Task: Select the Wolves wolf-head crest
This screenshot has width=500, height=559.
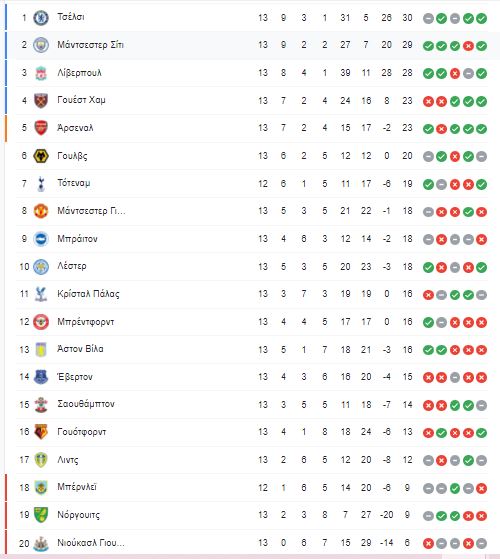Action: point(41,156)
